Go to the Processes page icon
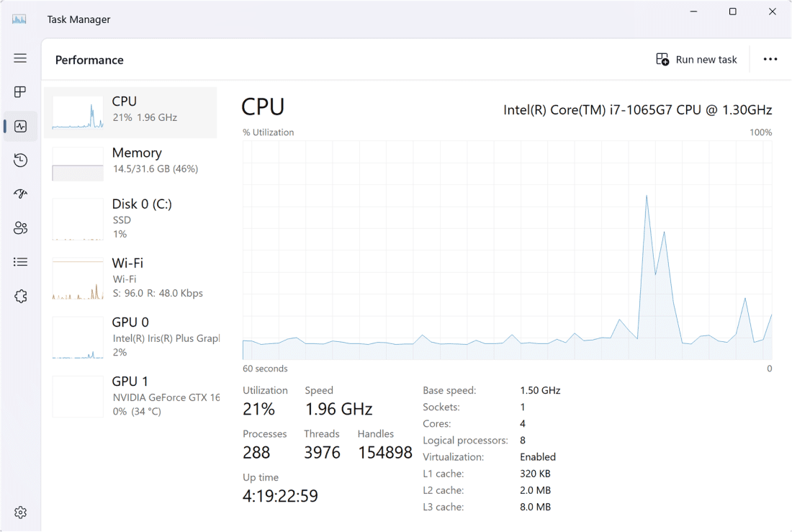The image size is (792, 532). (20, 92)
